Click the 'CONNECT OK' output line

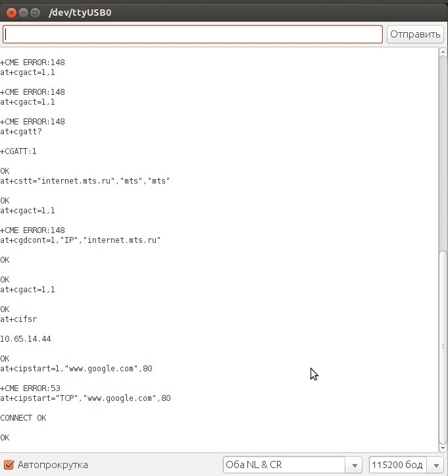pos(24,418)
